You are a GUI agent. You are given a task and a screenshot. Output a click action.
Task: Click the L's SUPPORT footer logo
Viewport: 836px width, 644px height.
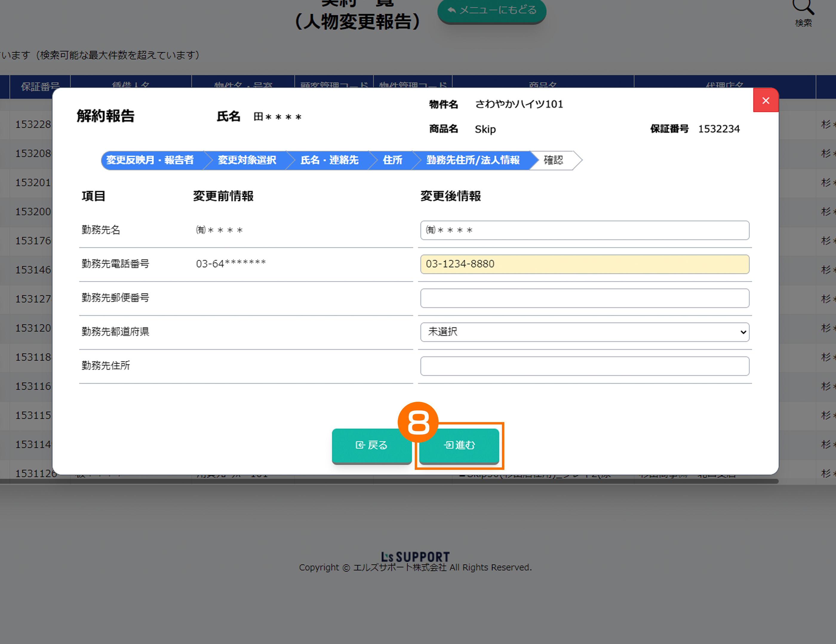(415, 557)
